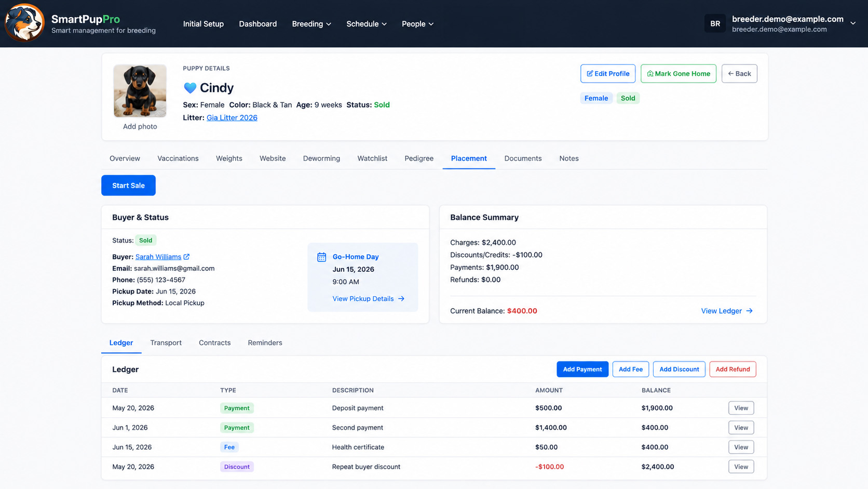Open Initial Setup in navigation
The height and width of the screenshot is (489, 868).
coord(204,24)
